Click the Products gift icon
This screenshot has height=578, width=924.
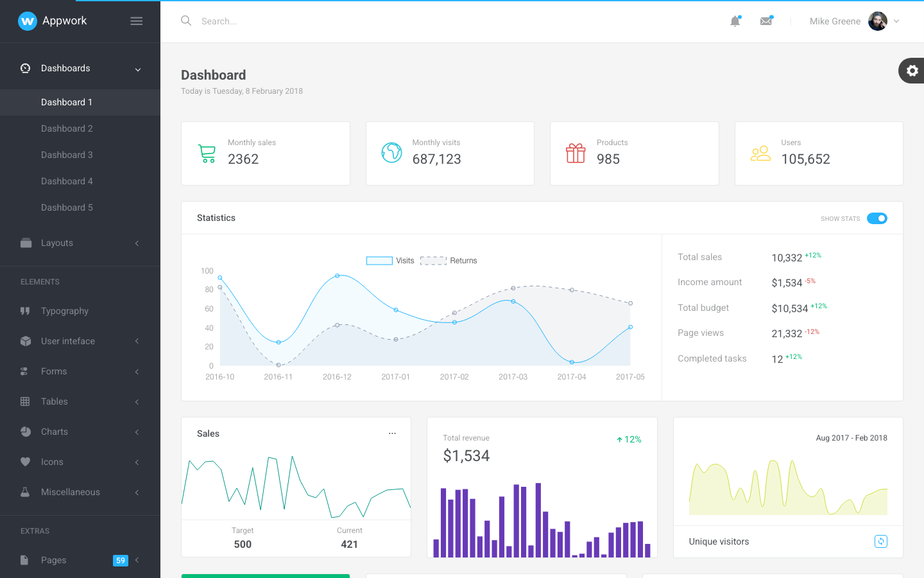coord(576,153)
